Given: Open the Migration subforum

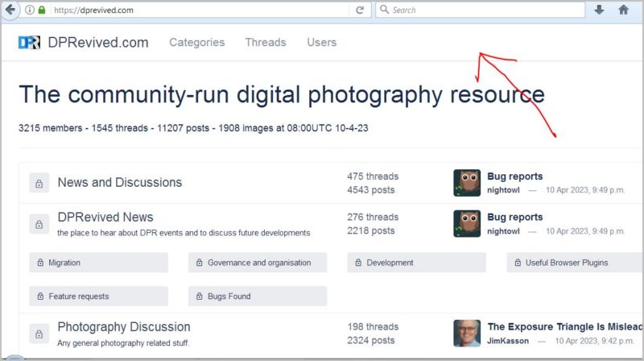Looking at the screenshot, I should tap(98, 263).
